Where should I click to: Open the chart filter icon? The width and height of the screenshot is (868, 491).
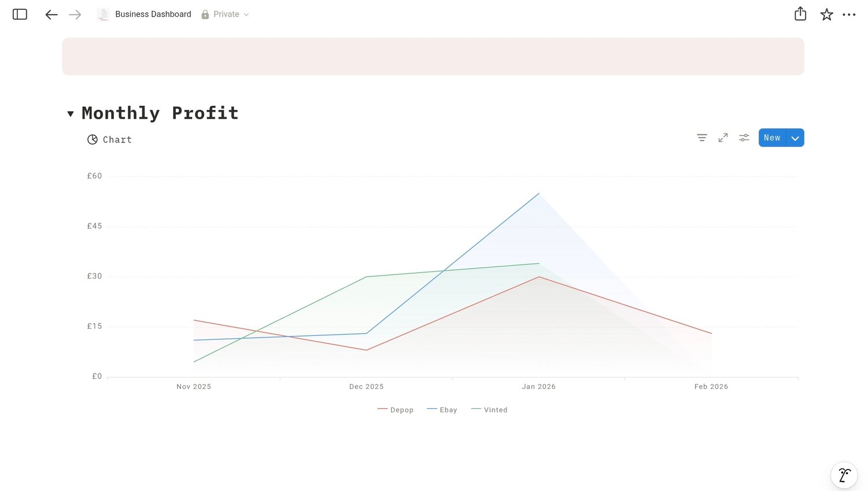click(702, 138)
